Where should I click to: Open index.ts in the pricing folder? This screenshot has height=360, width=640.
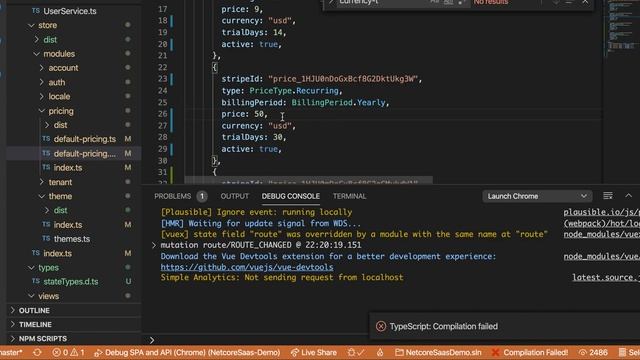coord(68,168)
